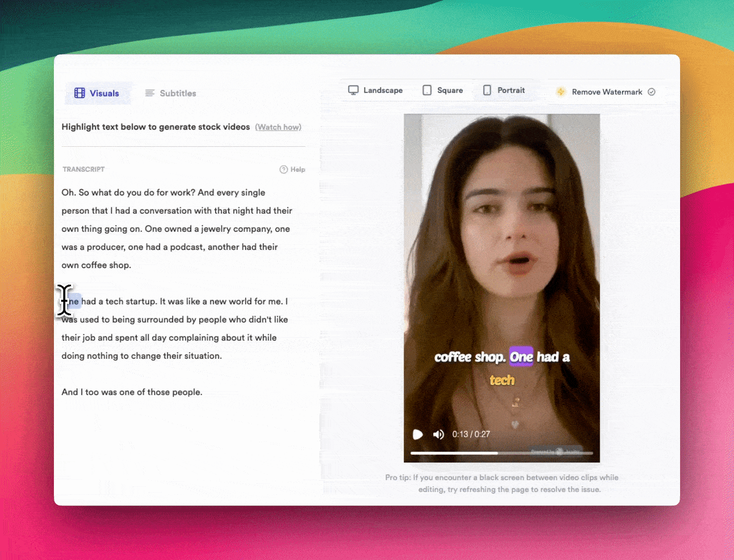Screen dimensions: 734x560
Task: Open the 'Watch how' link
Action: point(278,127)
